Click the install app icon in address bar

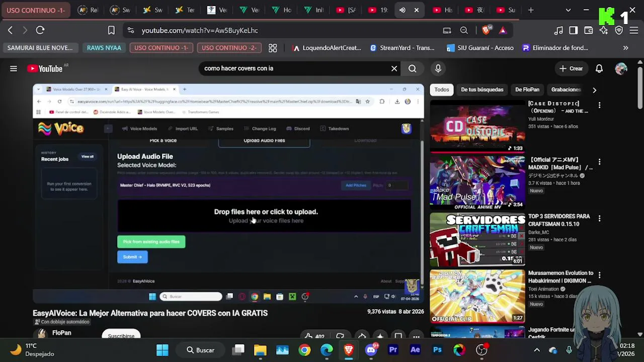(x=447, y=30)
